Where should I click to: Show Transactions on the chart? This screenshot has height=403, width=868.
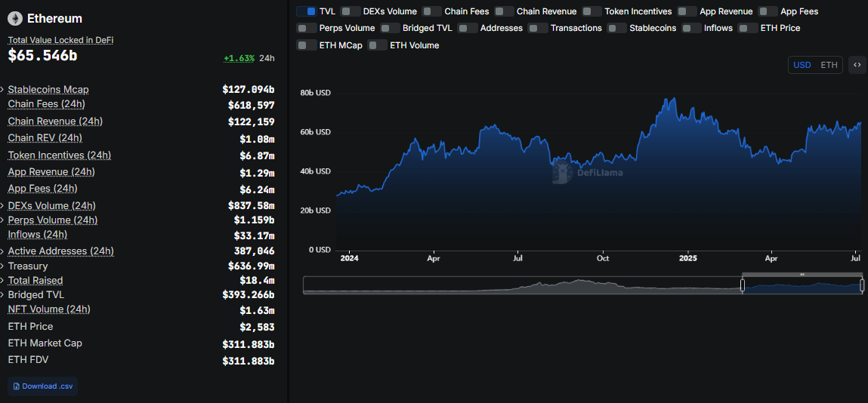coord(538,28)
